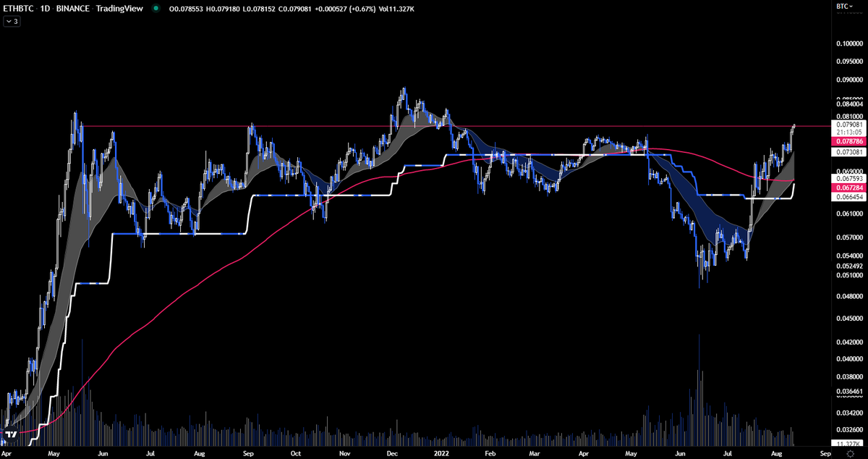Click the green market status dot
This screenshot has height=459, width=868.
(x=156, y=9)
